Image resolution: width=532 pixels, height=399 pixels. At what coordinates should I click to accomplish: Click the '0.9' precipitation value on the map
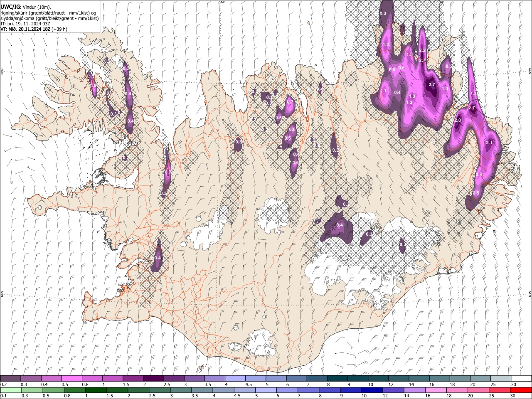[479, 175]
